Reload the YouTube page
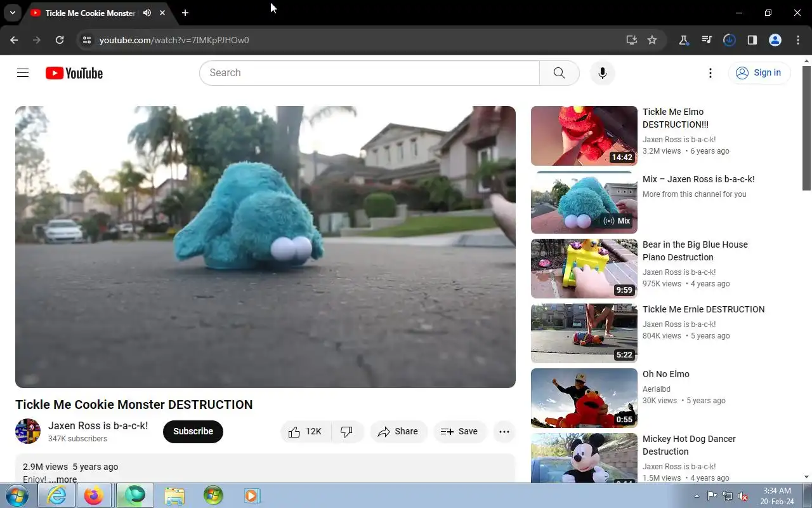 pos(60,40)
